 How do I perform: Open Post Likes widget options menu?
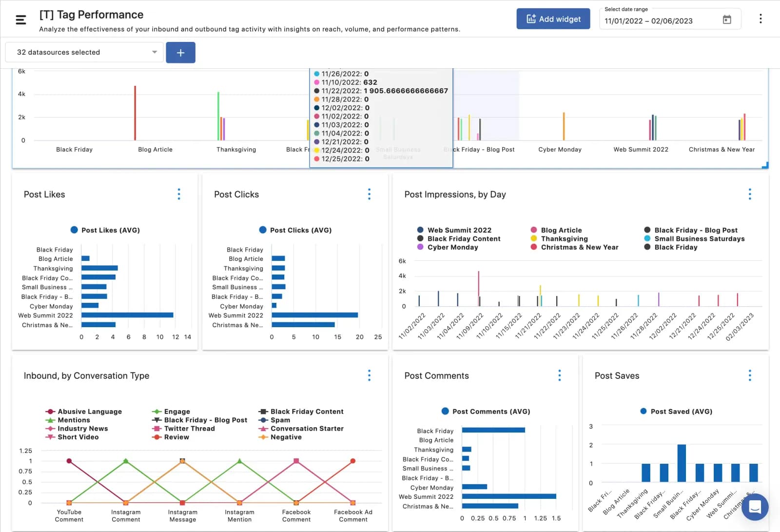tap(179, 194)
